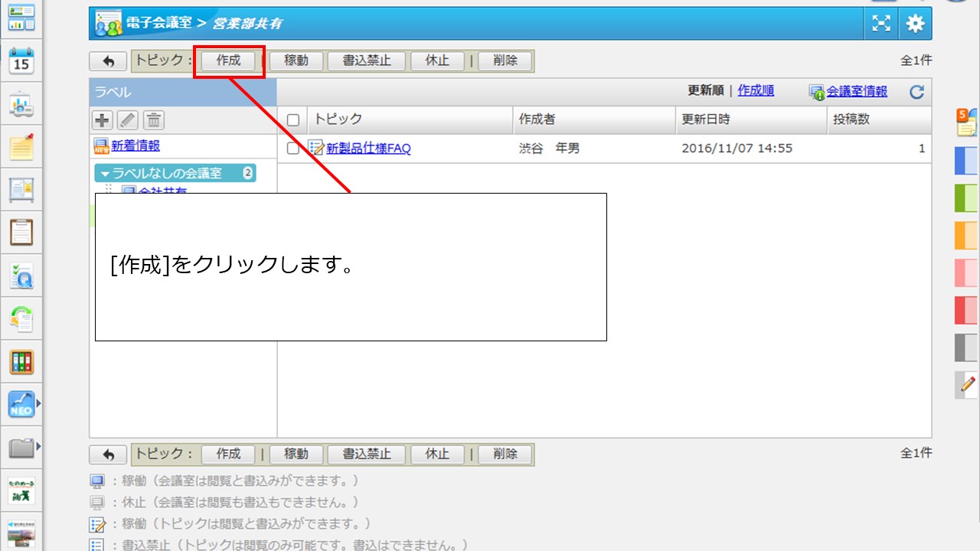Viewport: 980px width, 551px height.
Task: Add a new label with plus icon
Action: (102, 120)
